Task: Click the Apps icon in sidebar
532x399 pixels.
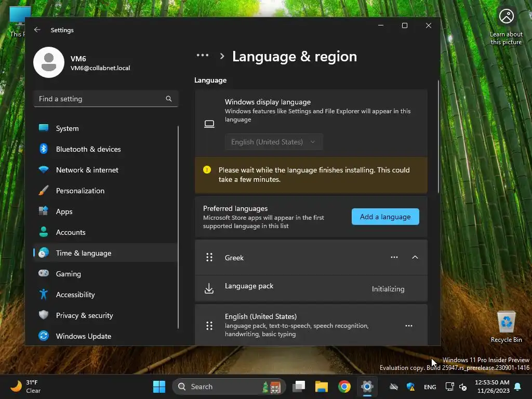Action: (x=44, y=211)
